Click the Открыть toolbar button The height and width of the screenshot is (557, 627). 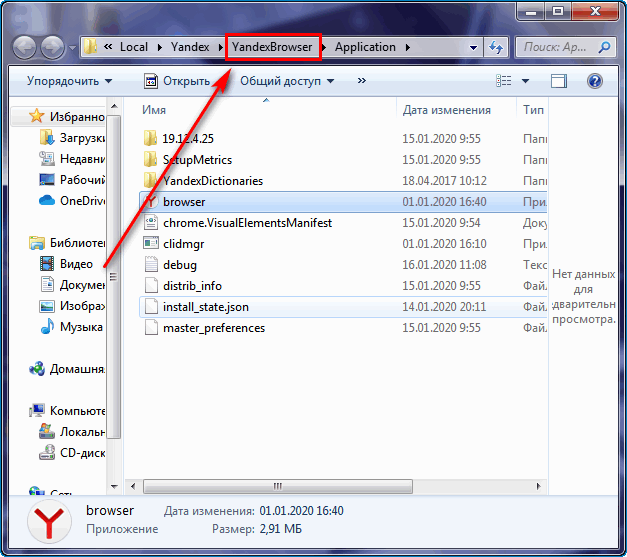pyautogui.click(x=177, y=81)
